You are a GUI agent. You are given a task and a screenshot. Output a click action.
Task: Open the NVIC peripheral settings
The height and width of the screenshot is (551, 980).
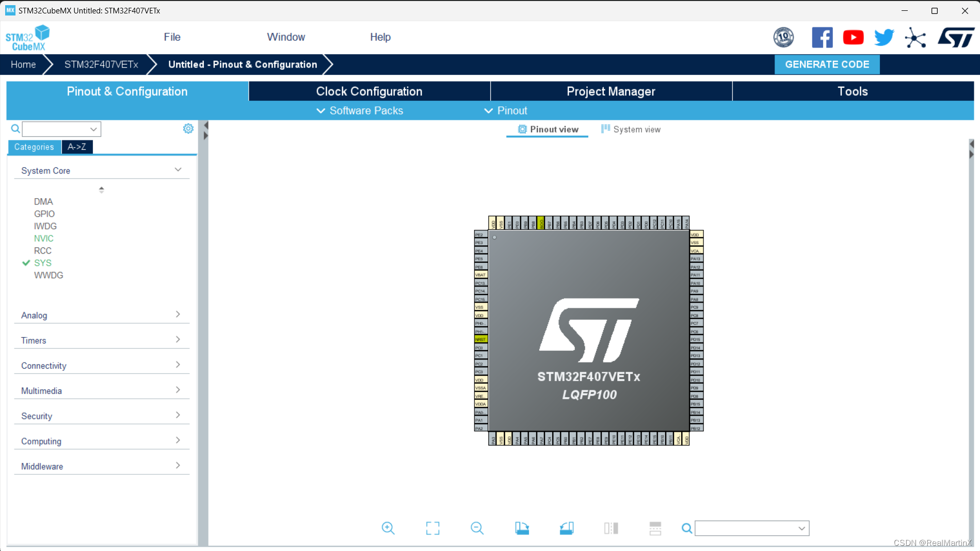click(x=44, y=239)
